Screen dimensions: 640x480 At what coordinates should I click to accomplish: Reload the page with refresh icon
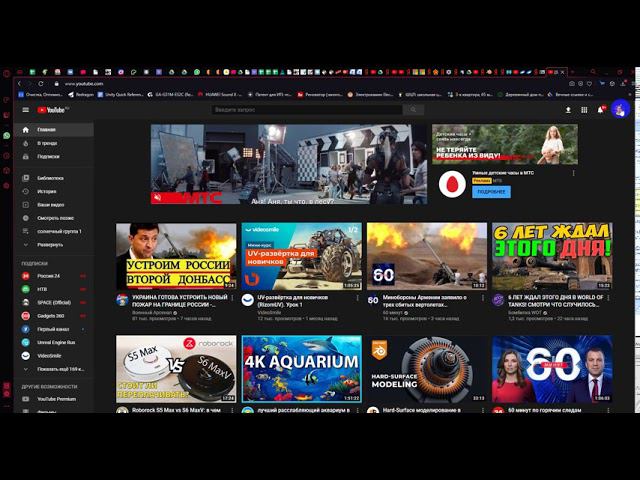[41, 84]
